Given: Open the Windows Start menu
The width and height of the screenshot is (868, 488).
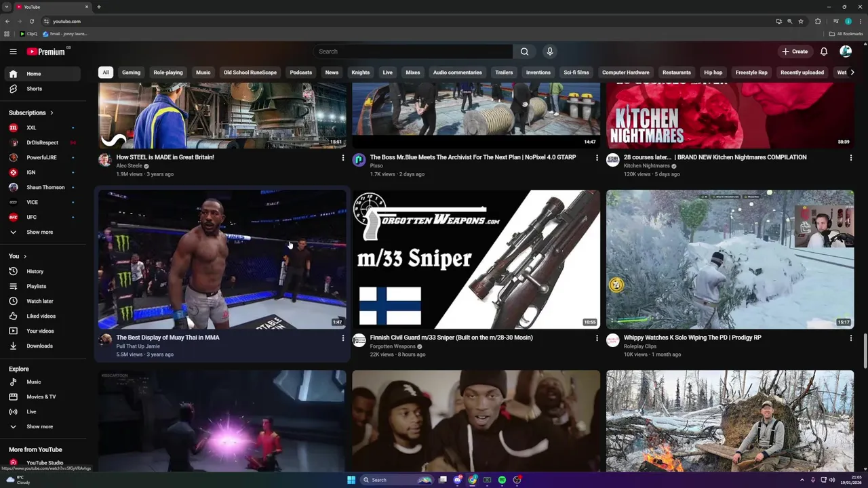Looking at the screenshot, I should (x=351, y=480).
